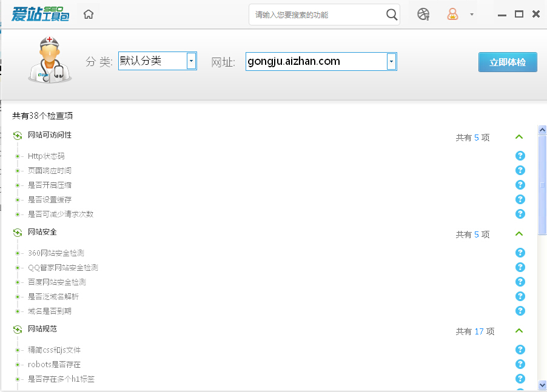Open help icon beside robots是否存在
The image size is (547, 392).
pyautogui.click(x=520, y=364)
